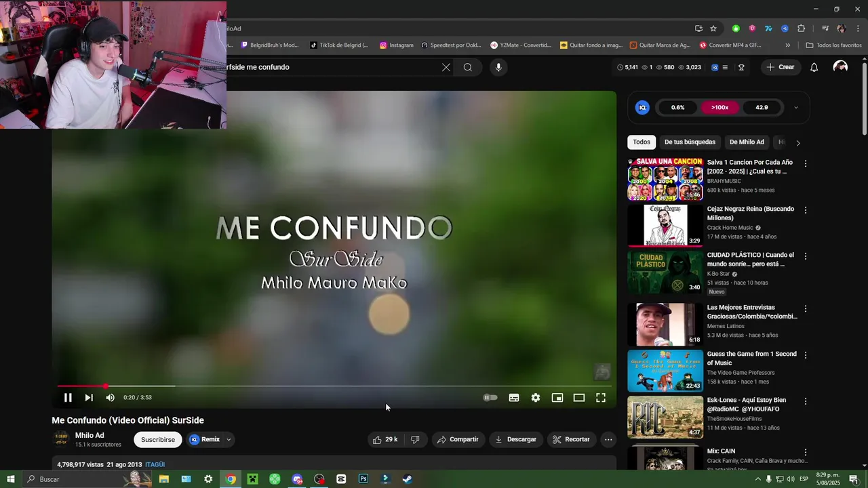Image resolution: width=868 pixels, height=488 pixels.
Task: Enter fullscreen mode
Action: click(x=601, y=398)
